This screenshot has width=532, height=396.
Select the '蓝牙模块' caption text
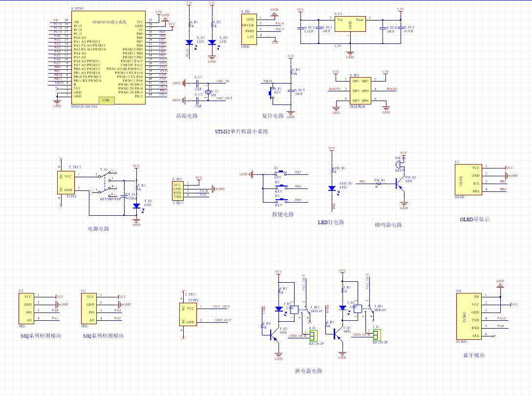pyautogui.click(x=474, y=355)
